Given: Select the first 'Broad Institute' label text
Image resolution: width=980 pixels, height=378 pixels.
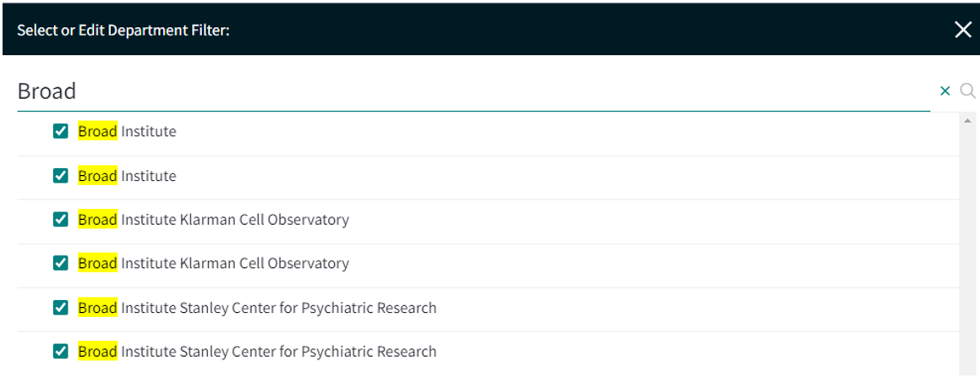Looking at the screenshot, I should [x=127, y=132].
